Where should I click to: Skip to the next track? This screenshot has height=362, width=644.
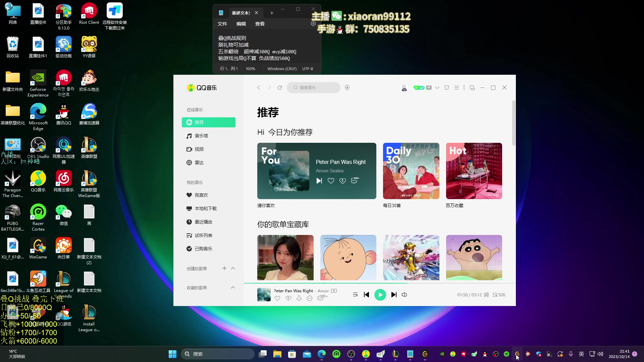click(x=394, y=295)
